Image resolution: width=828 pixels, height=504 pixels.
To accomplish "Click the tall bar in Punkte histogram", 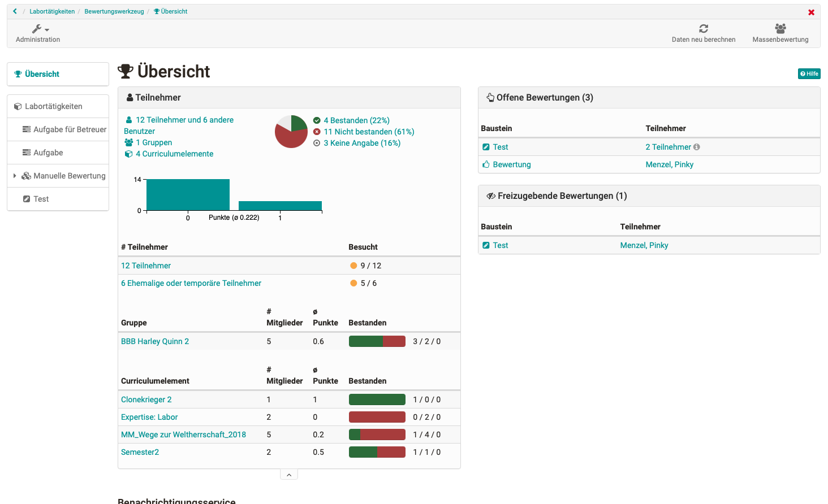I will tap(188, 194).
